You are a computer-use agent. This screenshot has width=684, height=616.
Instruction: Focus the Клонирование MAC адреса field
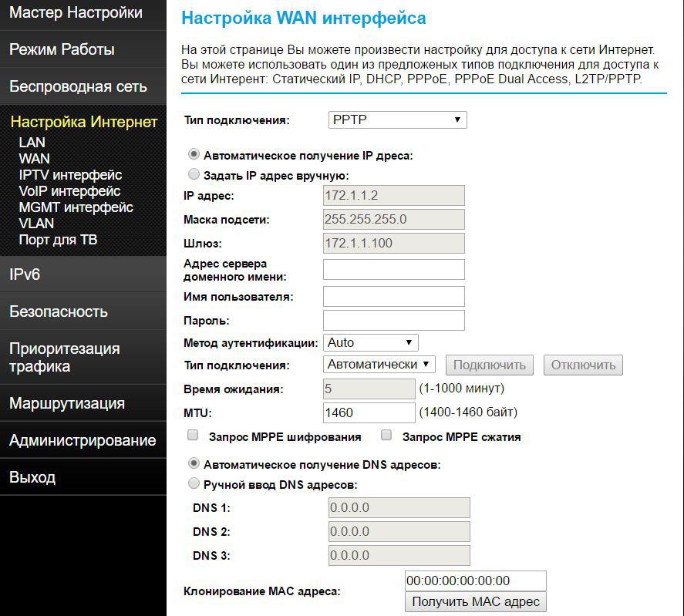(x=476, y=581)
